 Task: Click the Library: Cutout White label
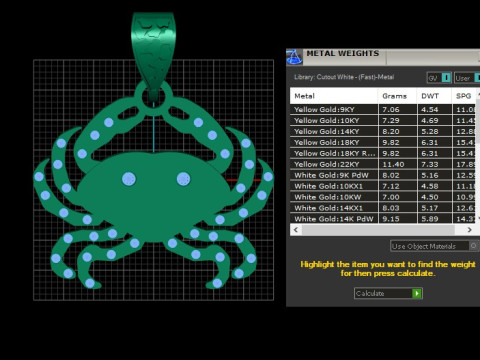(344, 77)
